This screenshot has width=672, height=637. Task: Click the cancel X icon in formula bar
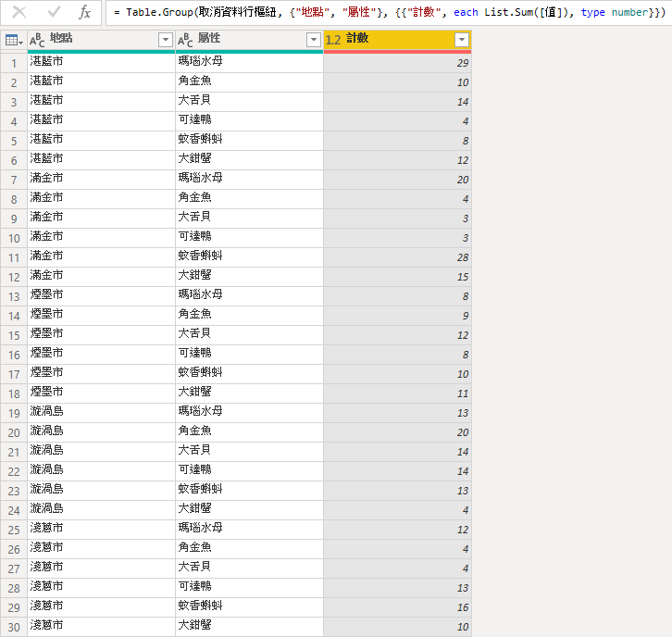point(19,13)
